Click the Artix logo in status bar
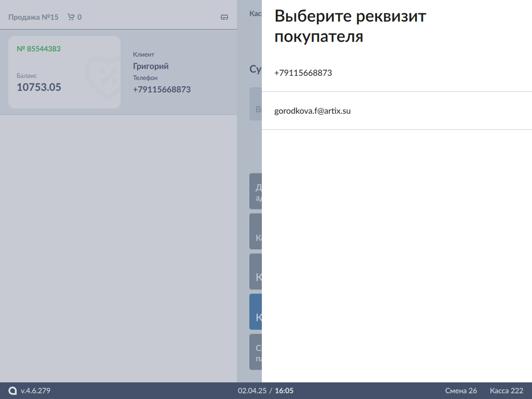 click(x=13, y=391)
